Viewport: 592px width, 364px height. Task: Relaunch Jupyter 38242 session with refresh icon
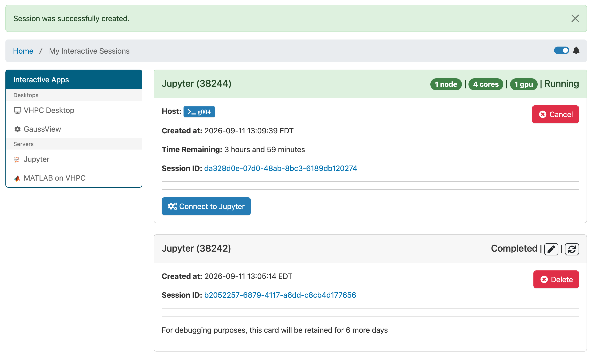pos(572,249)
